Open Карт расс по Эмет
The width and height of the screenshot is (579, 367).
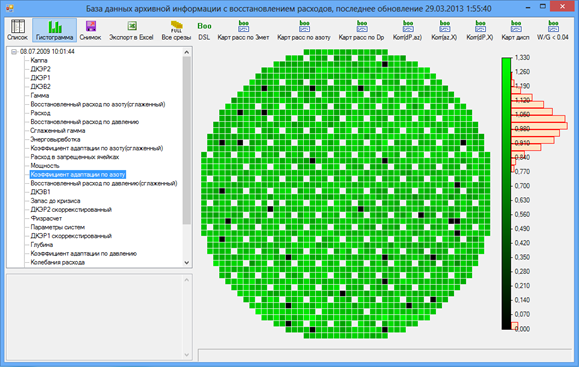coord(243,30)
